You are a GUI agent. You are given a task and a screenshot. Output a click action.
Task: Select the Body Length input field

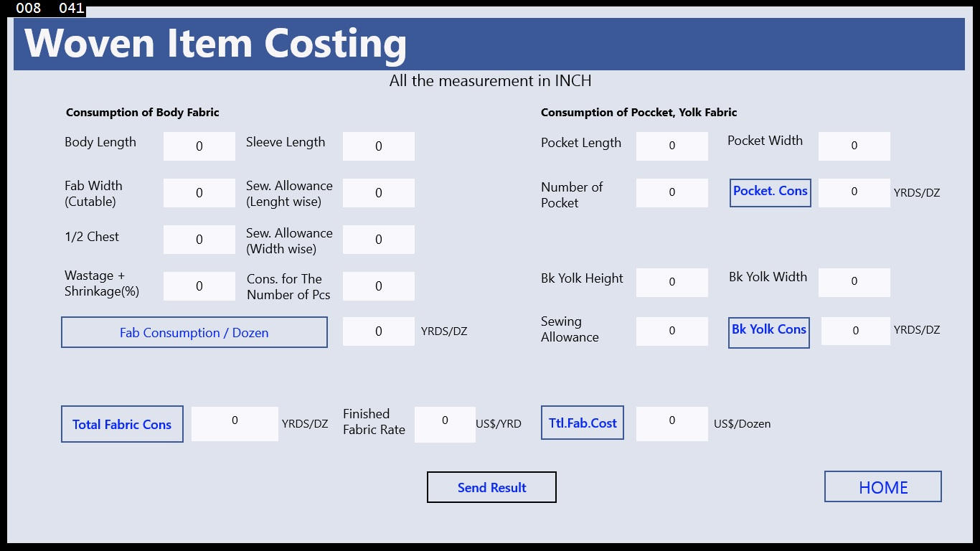(199, 146)
